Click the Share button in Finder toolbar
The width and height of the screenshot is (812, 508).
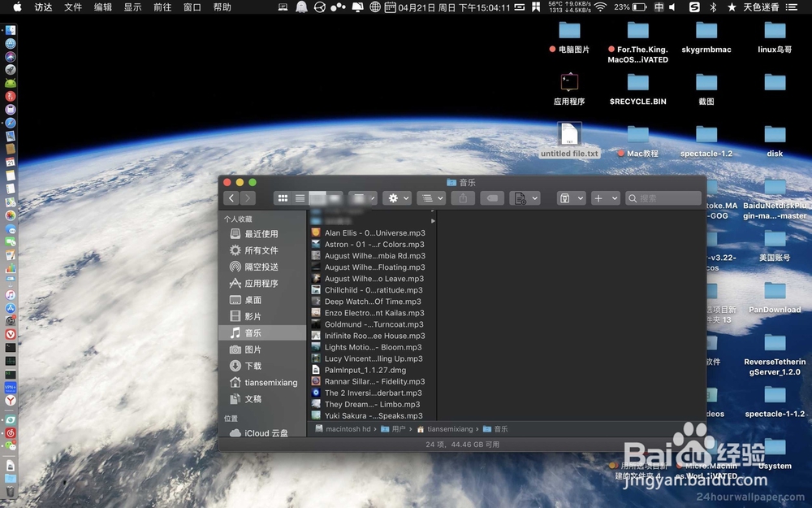coord(463,198)
